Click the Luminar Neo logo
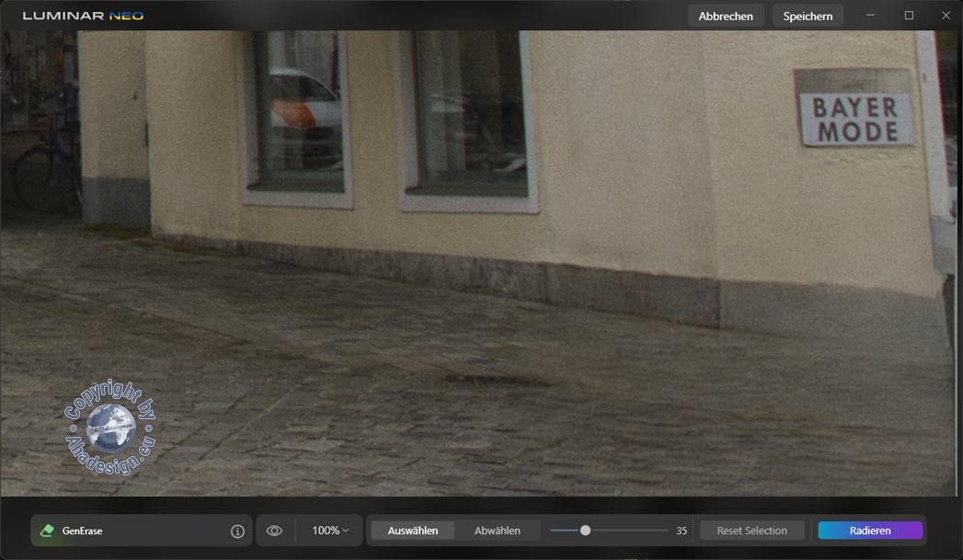Screen dimensions: 963x560 [83, 16]
